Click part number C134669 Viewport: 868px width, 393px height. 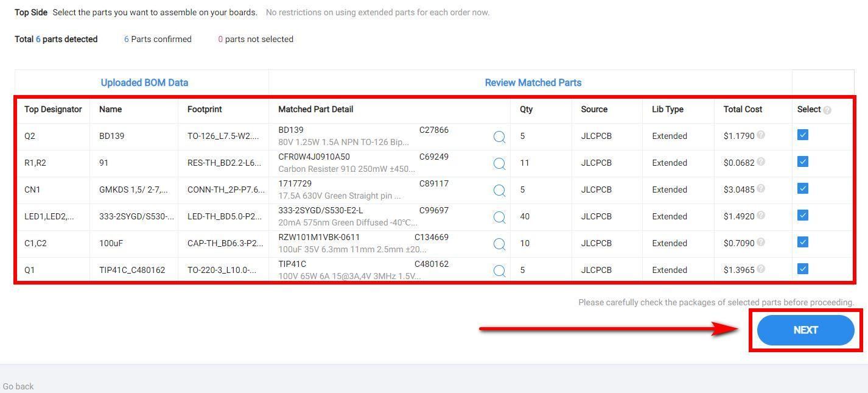[432, 237]
